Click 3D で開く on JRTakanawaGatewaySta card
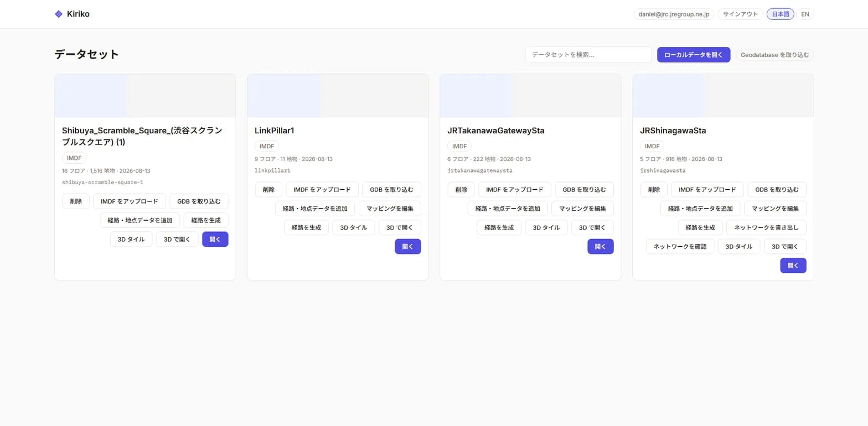The width and height of the screenshot is (868, 426). tap(592, 227)
